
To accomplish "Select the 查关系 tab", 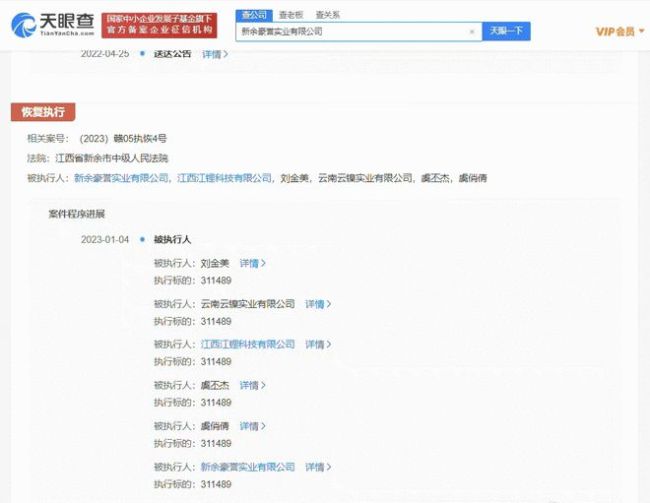I will 327,15.
